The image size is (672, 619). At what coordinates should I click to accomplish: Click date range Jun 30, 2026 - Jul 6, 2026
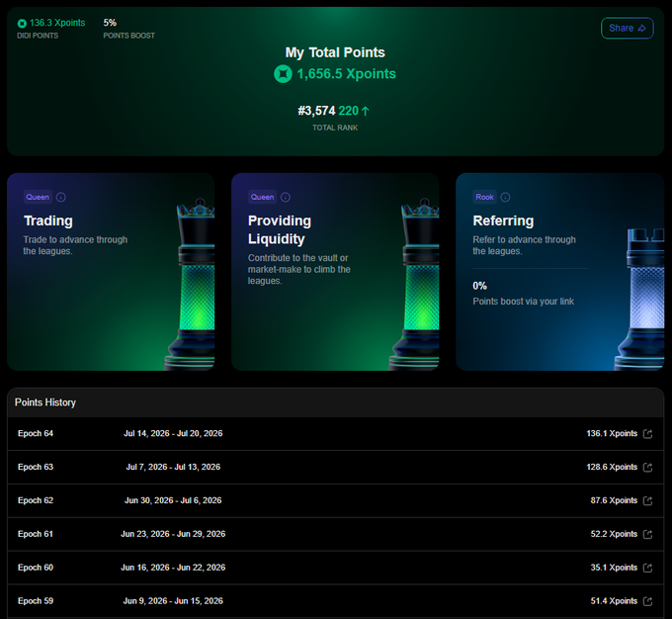173,500
